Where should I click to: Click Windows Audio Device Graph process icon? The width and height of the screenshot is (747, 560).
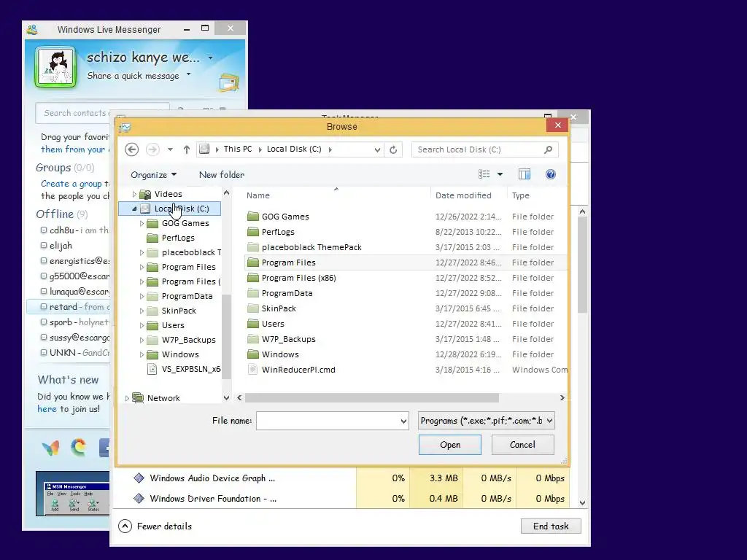click(139, 478)
